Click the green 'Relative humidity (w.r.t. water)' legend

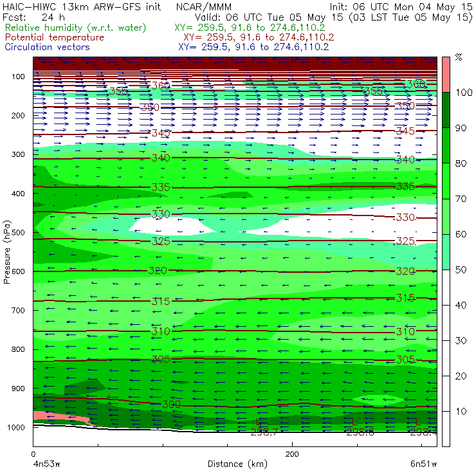point(76,28)
